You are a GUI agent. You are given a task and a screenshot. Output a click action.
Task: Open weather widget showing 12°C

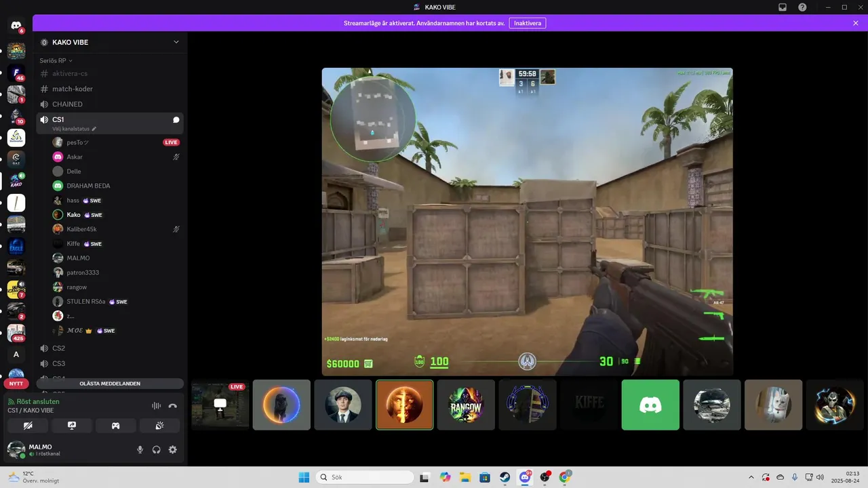coord(33,477)
